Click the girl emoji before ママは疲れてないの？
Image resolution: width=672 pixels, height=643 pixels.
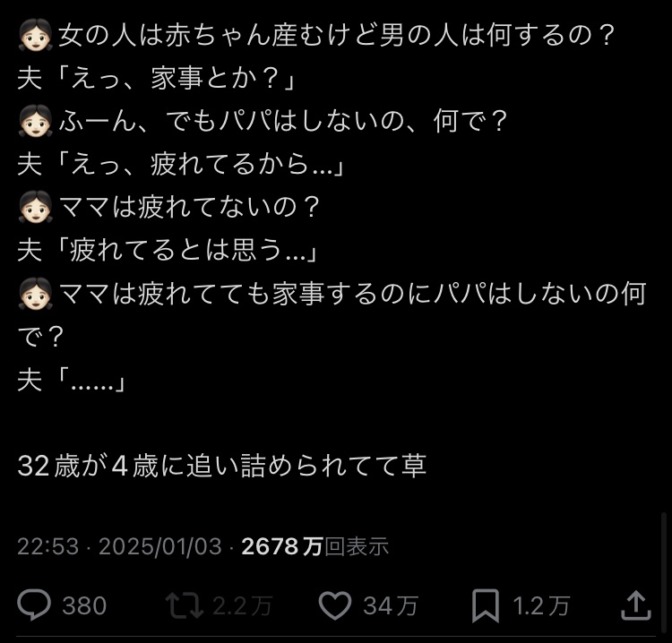point(35,207)
